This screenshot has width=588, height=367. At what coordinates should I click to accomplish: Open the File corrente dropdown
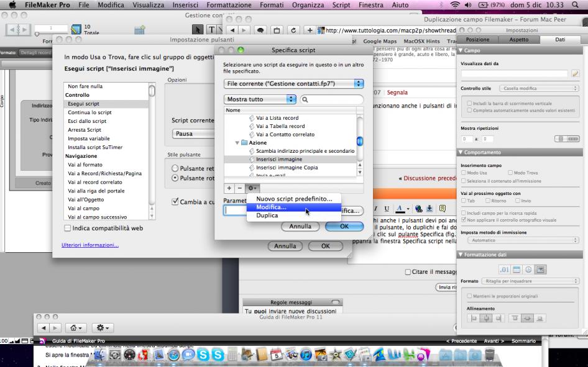pos(293,83)
